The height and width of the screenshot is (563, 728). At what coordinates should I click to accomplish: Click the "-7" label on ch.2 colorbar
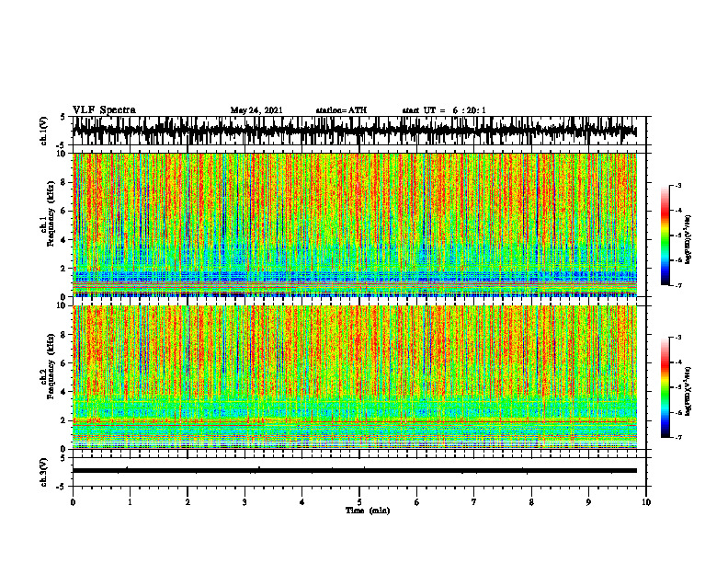(x=678, y=438)
